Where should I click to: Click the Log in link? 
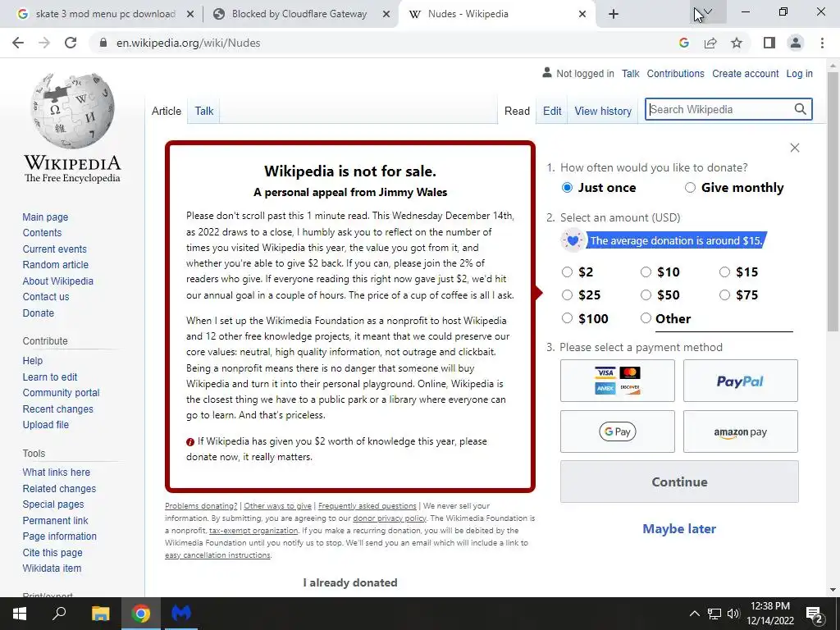(799, 73)
